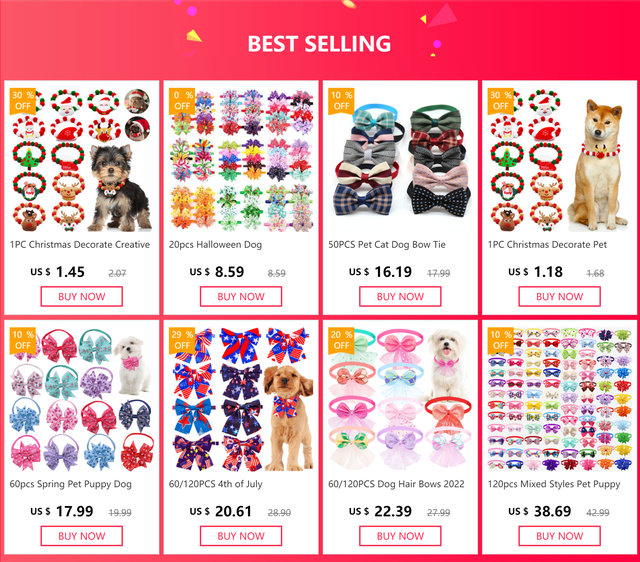The image size is (640, 562).
Task: Click the 20% OFF badge on hair bows
Action: point(341,340)
